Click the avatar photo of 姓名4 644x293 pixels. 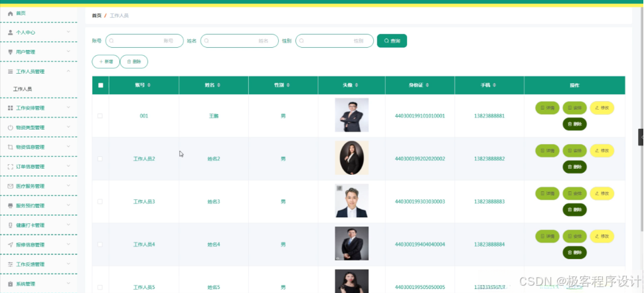click(352, 244)
